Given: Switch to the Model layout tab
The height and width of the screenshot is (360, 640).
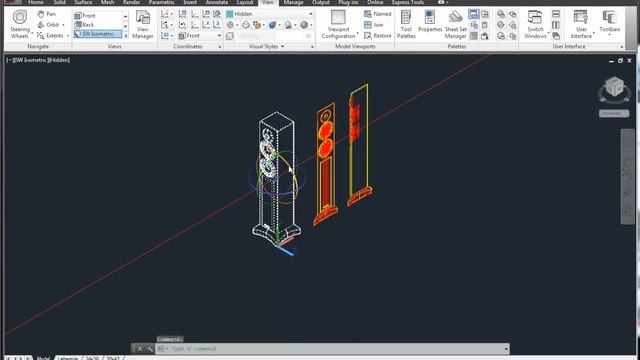Looking at the screenshot, I should [x=43, y=358].
